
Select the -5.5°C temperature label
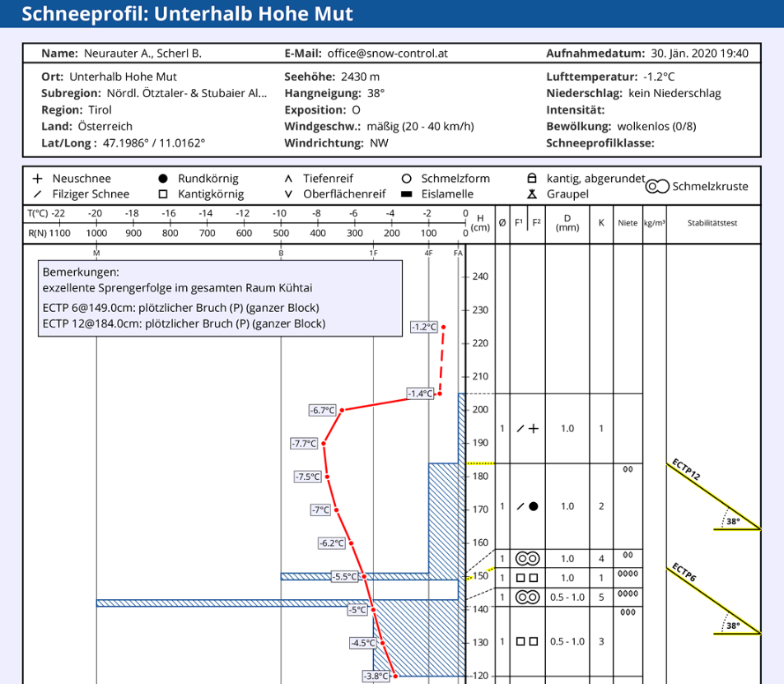tap(345, 576)
